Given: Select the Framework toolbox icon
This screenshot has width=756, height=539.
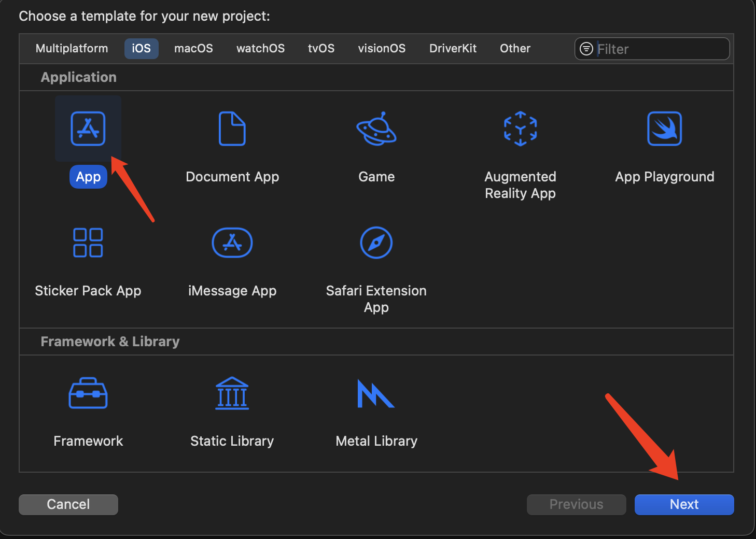Looking at the screenshot, I should click(x=88, y=393).
